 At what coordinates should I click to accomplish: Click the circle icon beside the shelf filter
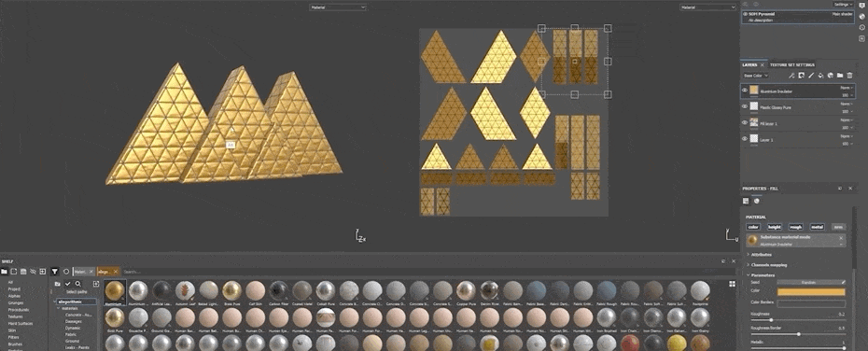[x=66, y=272]
